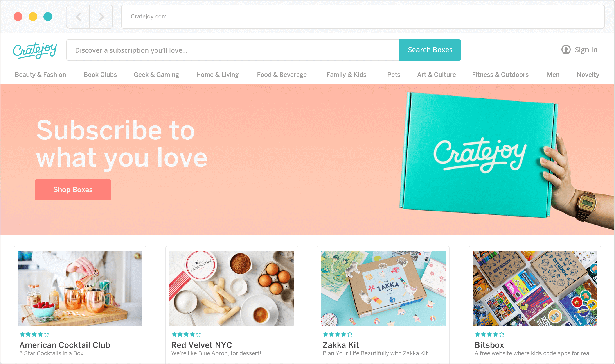Click the Sign In user icon
615x364 pixels.
(565, 49)
